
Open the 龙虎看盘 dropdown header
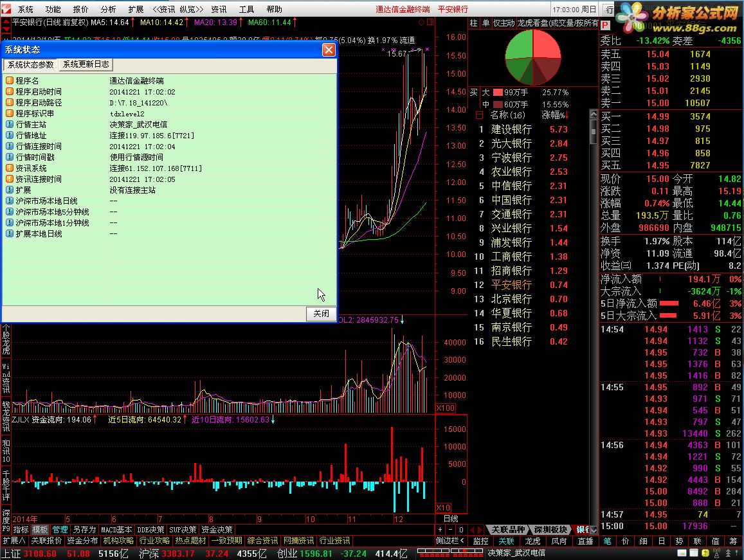click(x=558, y=23)
